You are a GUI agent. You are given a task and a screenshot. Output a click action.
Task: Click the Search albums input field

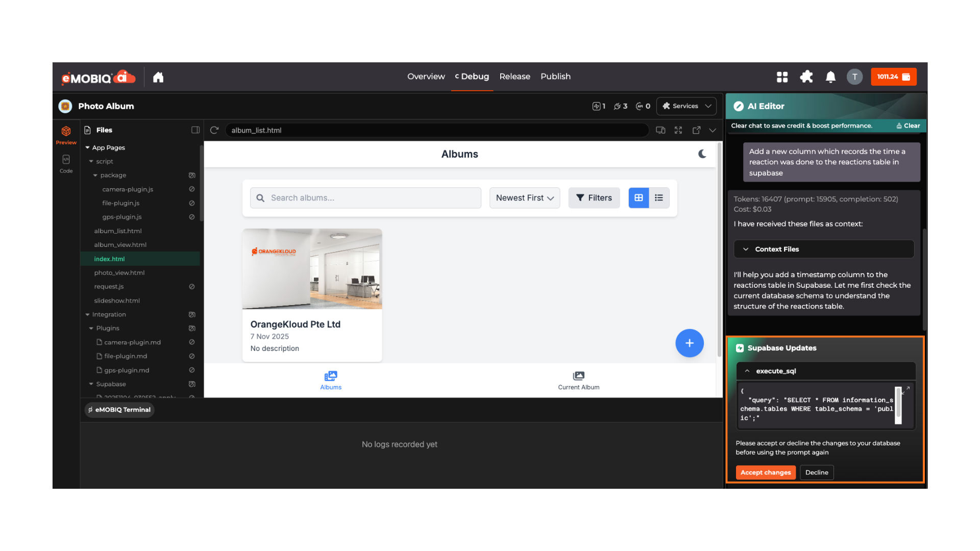click(x=373, y=198)
